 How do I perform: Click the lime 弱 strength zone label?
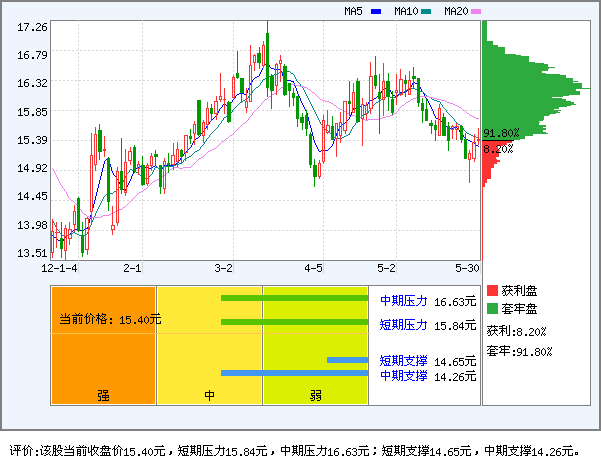(316, 395)
